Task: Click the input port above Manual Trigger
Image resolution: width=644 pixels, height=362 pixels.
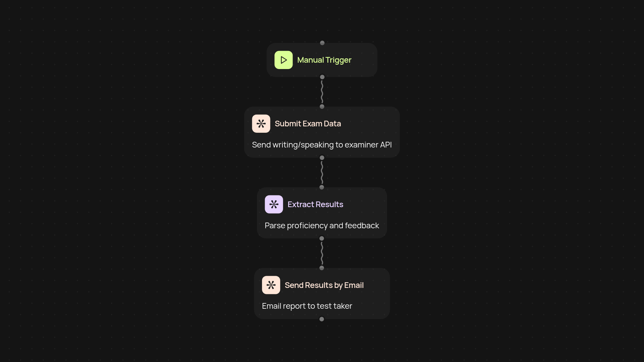Action: click(x=322, y=43)
